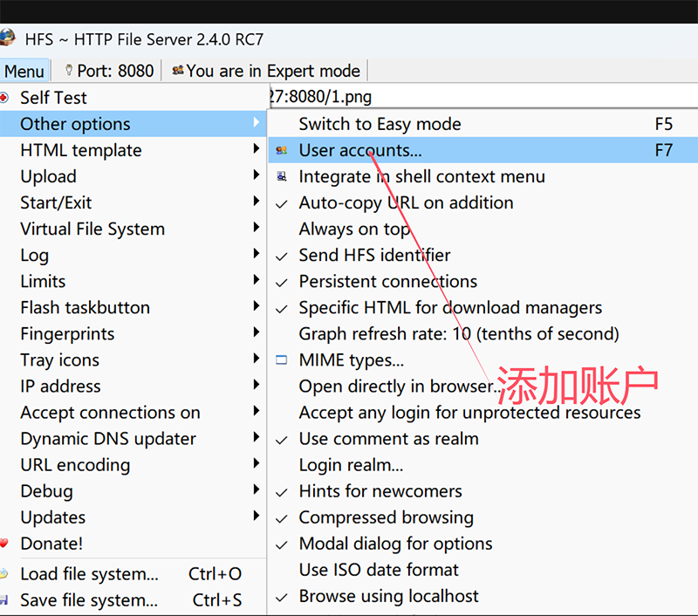Click the Load file system folder icon
This screenshot has width=698, height=616.
tap(3, 574)
